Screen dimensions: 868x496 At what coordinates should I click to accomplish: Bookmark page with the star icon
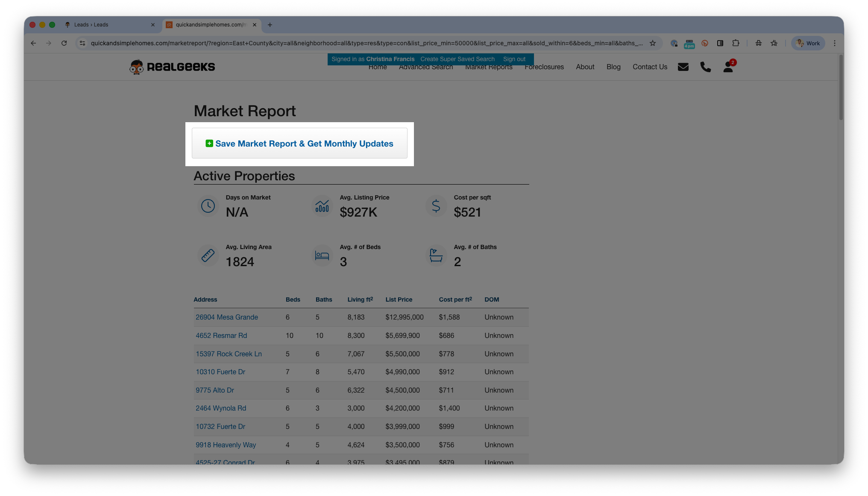(x=653, y=43)
